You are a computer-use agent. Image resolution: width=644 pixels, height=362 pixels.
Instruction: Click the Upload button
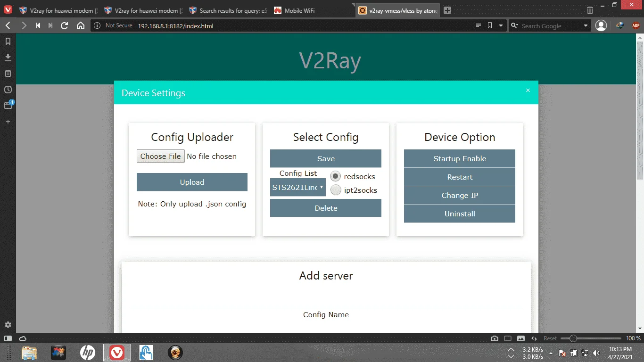(x=192, y=182)
